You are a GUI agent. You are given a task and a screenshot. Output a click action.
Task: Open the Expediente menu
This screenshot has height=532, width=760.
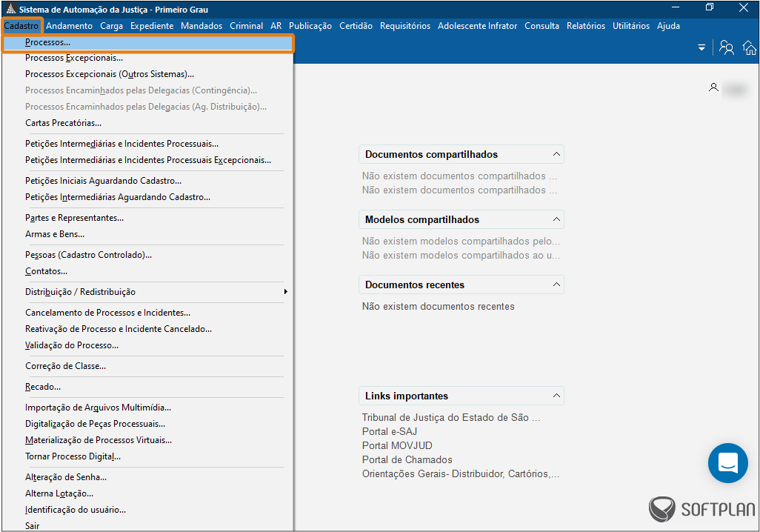(152, 26)
